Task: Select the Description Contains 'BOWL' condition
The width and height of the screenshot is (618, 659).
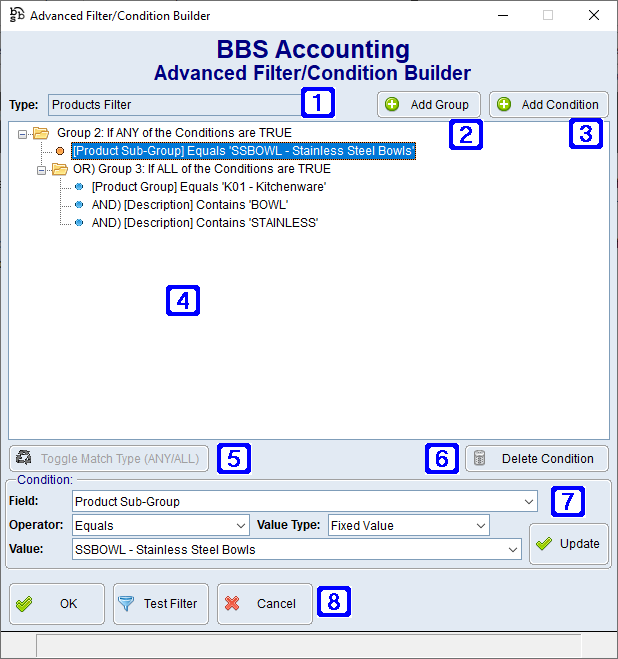Action: click(x=190, y=205)
